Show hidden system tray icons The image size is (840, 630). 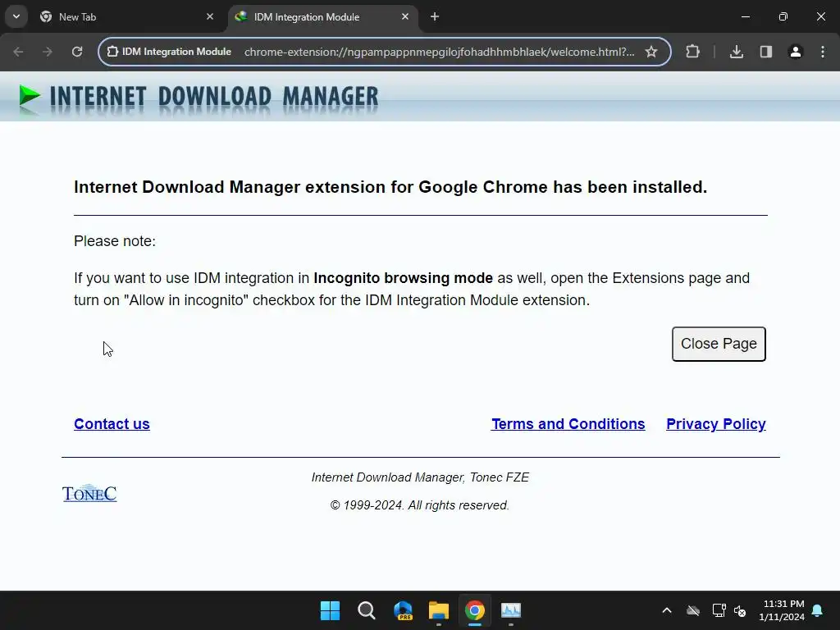point(667,610)
